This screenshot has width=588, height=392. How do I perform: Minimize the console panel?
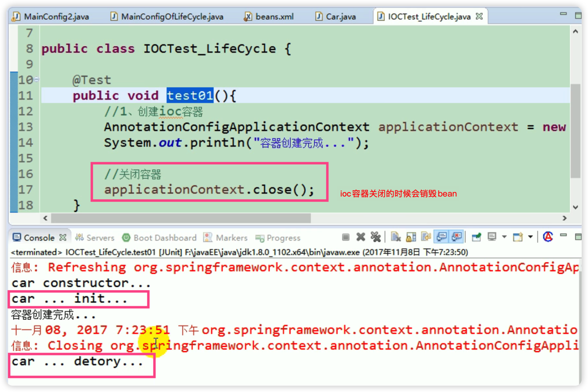[x=563, y=236]
